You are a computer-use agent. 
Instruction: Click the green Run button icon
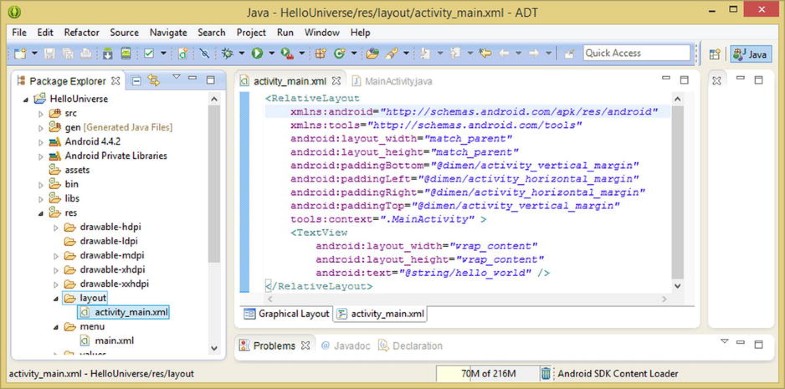[x=257, y=53]
